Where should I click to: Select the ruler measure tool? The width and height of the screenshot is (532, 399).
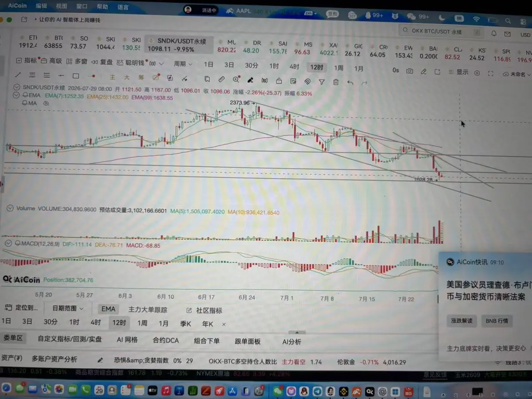(221, 79)
